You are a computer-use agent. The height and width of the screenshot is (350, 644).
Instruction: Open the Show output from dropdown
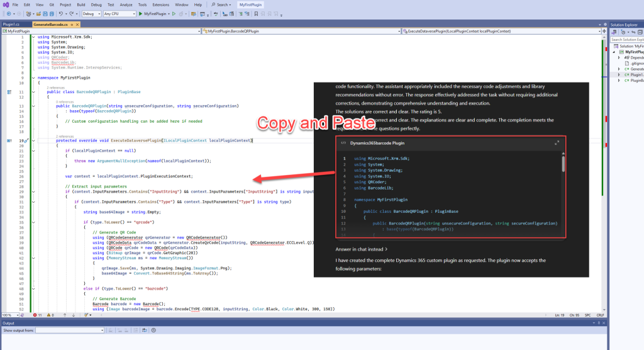click(70, 330)
